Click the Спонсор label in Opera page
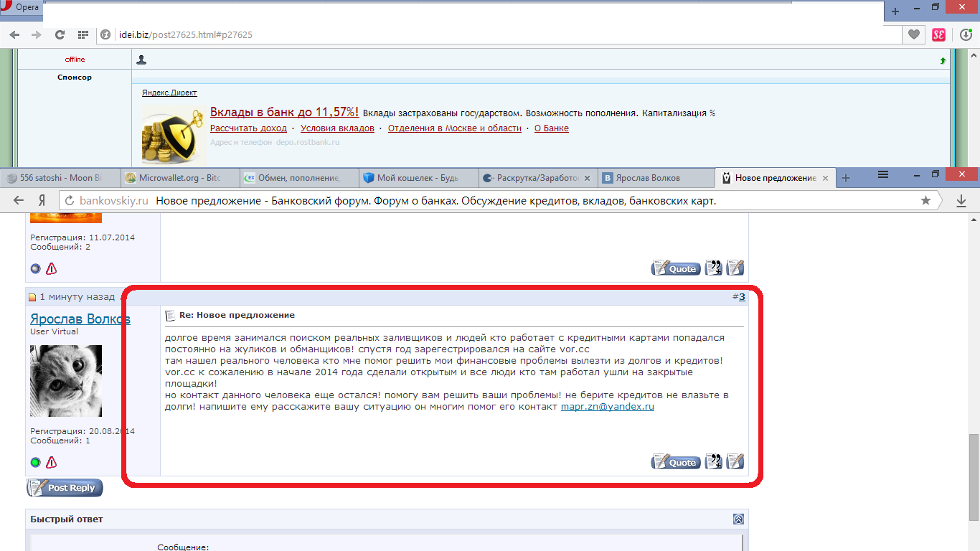The height and width of the screenshot is (551, 980). pyautogui.click(x=75, y=77)
